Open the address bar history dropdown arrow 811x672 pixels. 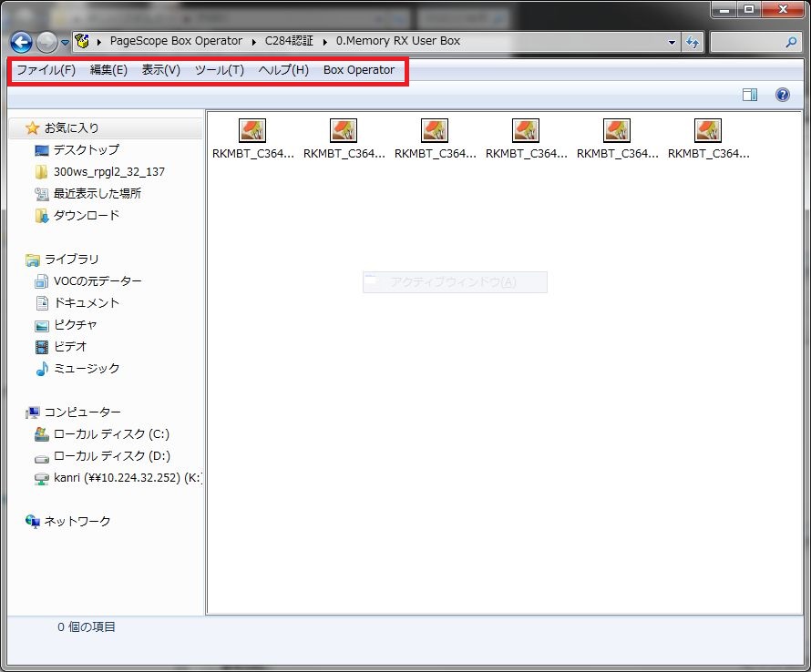672,42
